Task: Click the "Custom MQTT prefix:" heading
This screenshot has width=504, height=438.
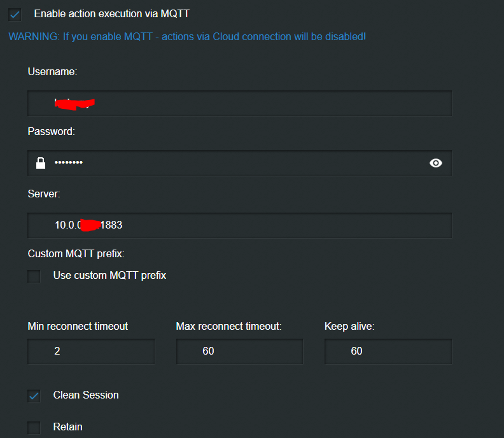Action: 76,253
